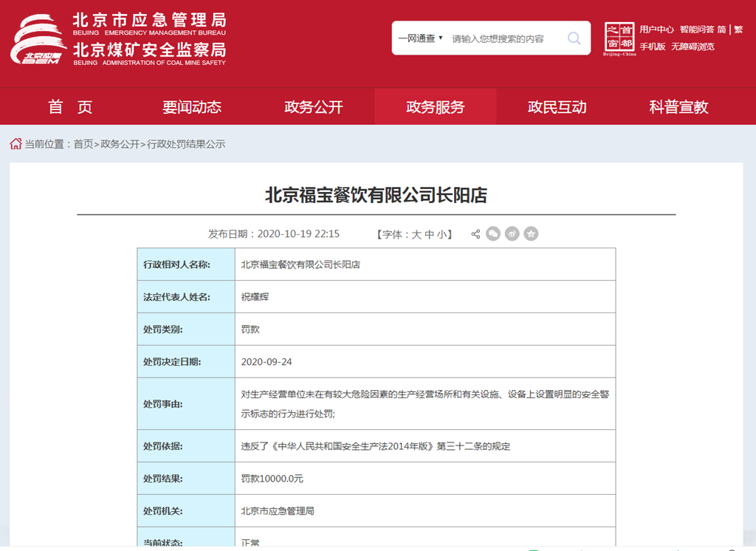Click the fine amount 罚款10000.0元
The width and height of the screenshot is (756, 551).
(x=272, y=478)
